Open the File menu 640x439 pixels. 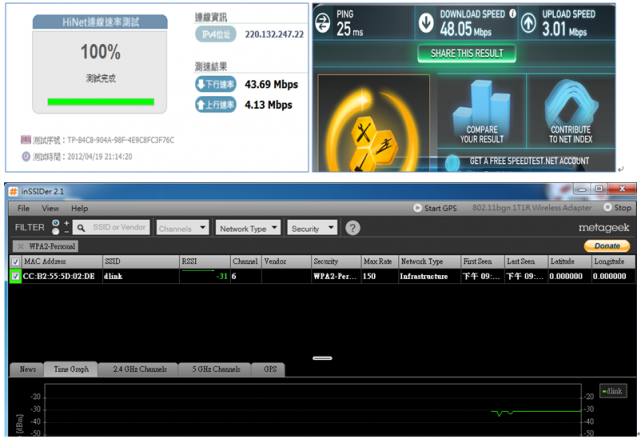click(23, 208)
